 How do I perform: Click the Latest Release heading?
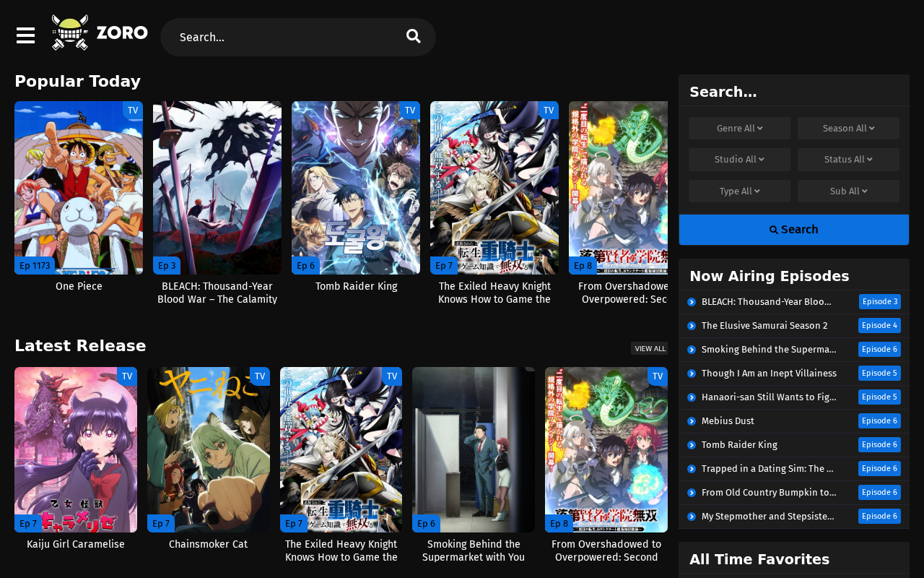click(80, 345)
